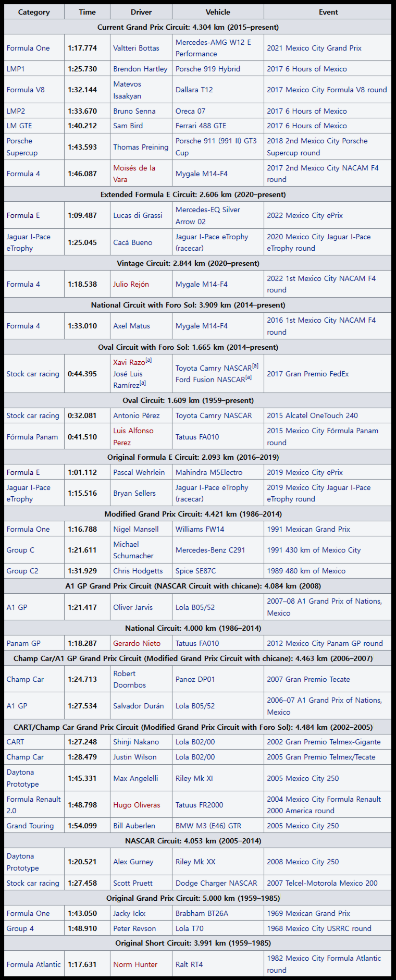Open the 2022 Mexico City ePrix link
Viewport: 396px width, 980px height.
pyautogui.click(x=305, y=215)
